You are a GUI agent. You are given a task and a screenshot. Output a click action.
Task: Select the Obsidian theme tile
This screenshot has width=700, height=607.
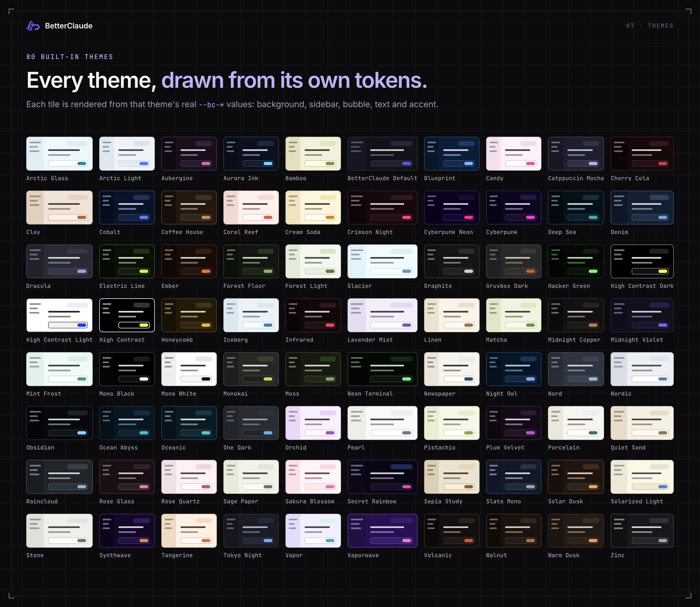tap(59, 423)
